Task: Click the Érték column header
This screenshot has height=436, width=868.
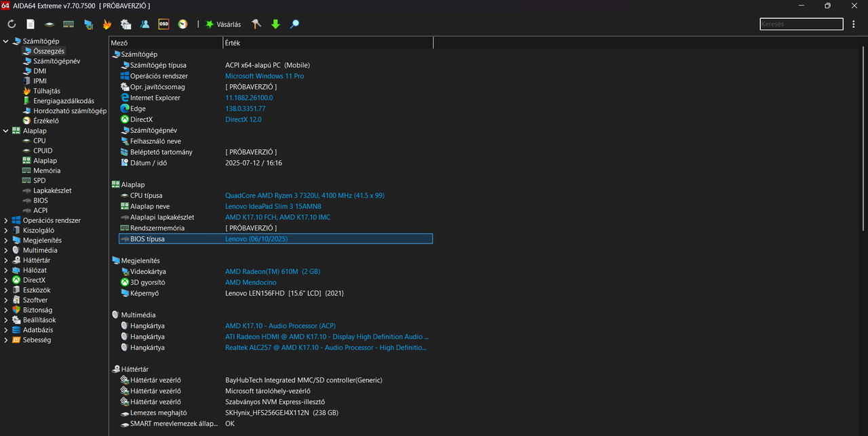Action: 328,43
